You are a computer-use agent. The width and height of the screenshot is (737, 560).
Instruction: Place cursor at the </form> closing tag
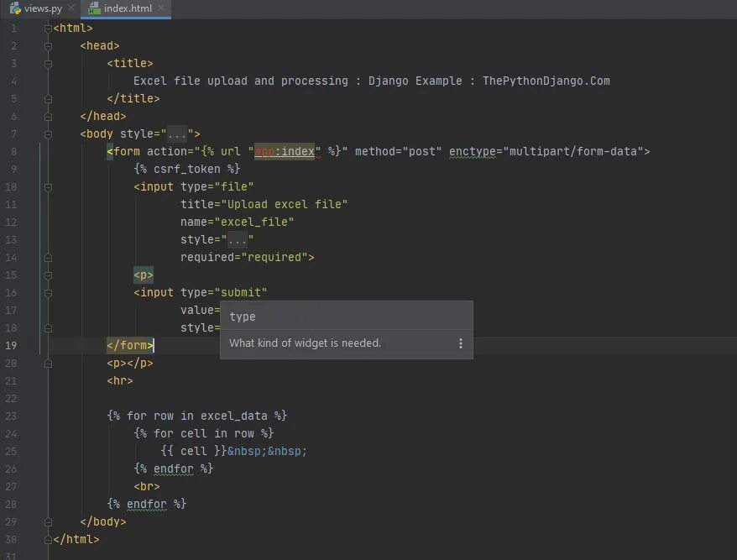(130, 346)
